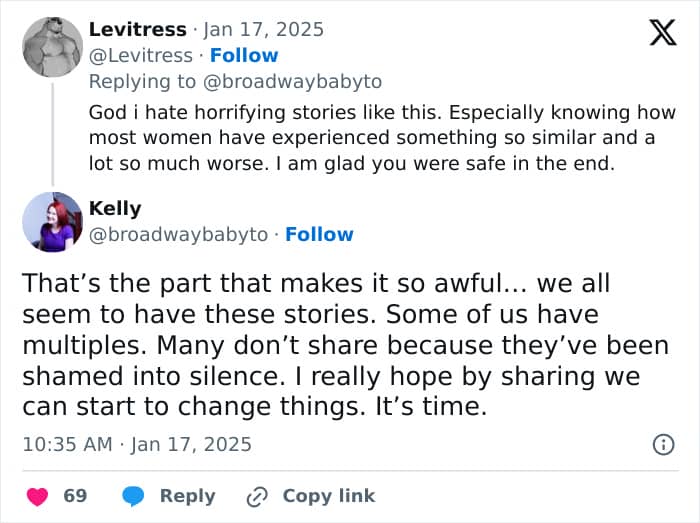Like the tweet with the heart icon
This screenshot has width=700, height=523.
[x=37, y=496]
